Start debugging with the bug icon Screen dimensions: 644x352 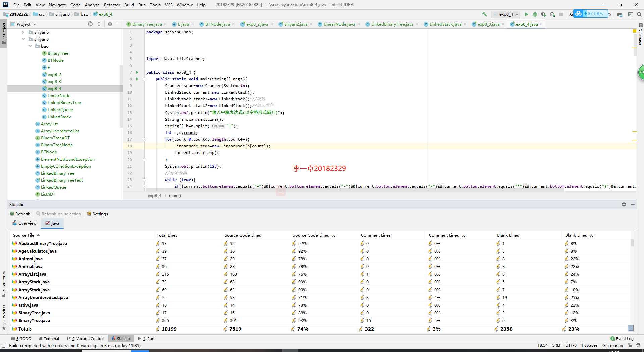pos(535,14)
